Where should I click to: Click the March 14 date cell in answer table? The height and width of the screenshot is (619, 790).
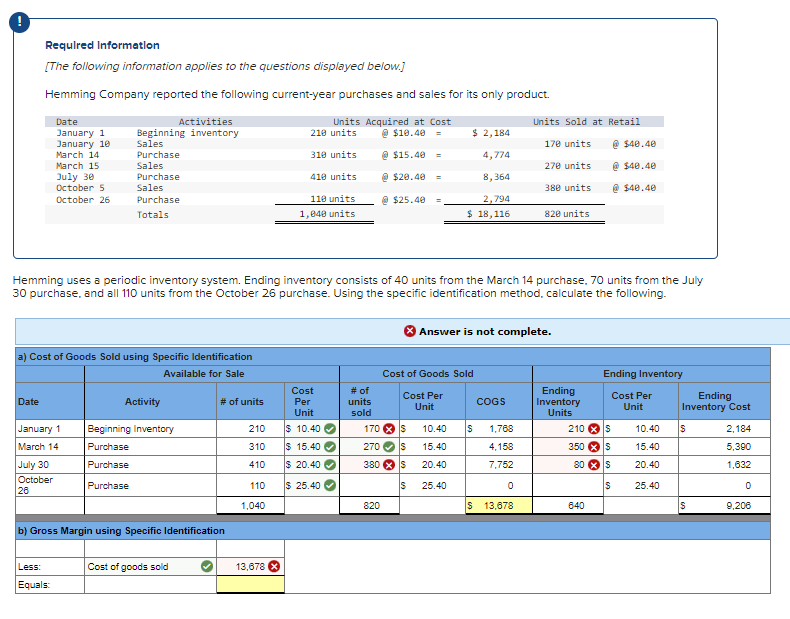pyautogui.click(x=50, y=447)
